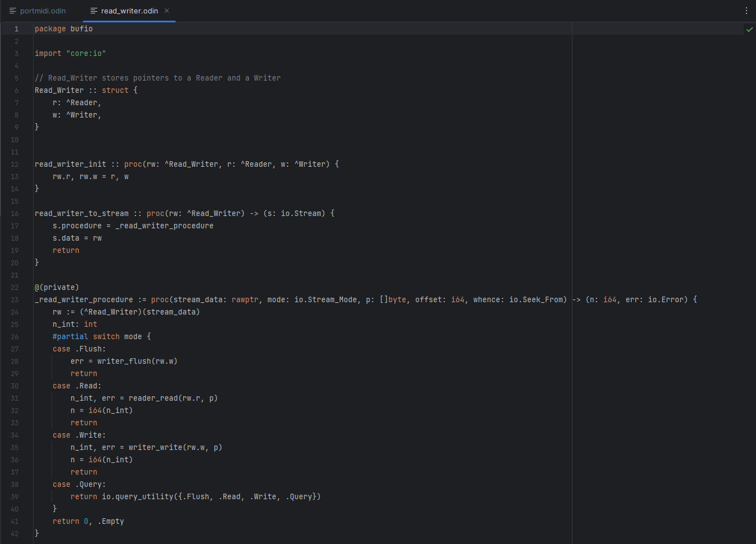Viewport: 756px width, 544px height.
Task: Click the file icon on read_writer.odin tab
Action: coord(94,11)
